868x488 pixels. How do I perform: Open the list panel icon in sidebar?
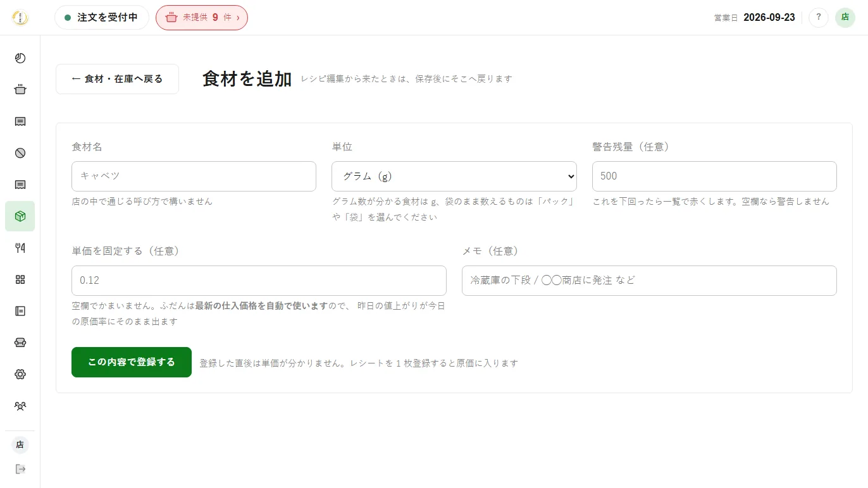[x=20, y=311]
